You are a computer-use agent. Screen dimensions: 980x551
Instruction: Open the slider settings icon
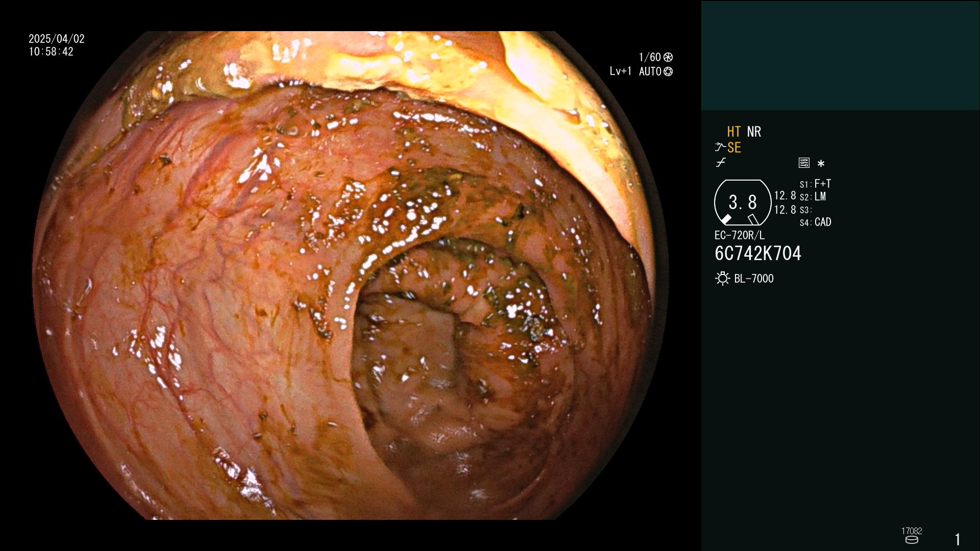pyautogui.click(x=804, y=163)
